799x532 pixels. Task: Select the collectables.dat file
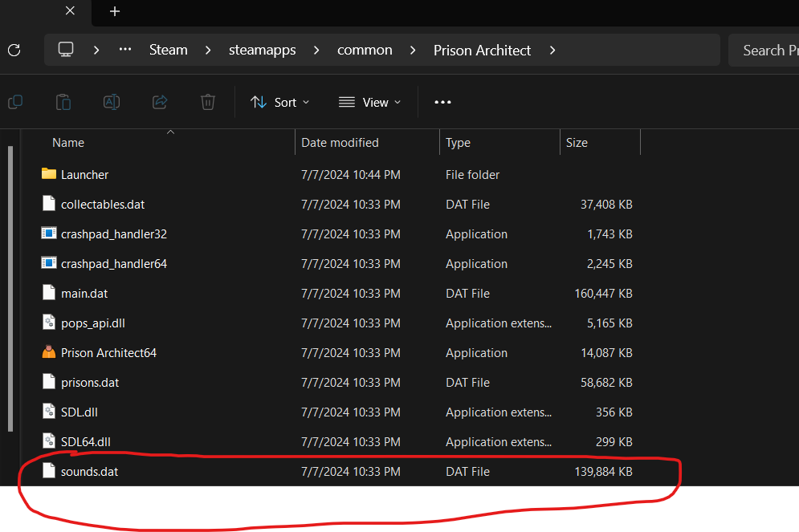coord(103,204)
